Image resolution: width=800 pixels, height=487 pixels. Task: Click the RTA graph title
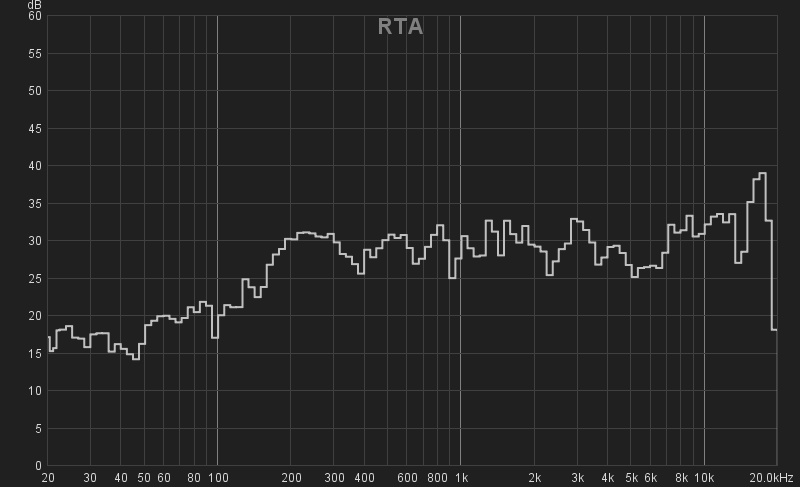coord(401,27)
